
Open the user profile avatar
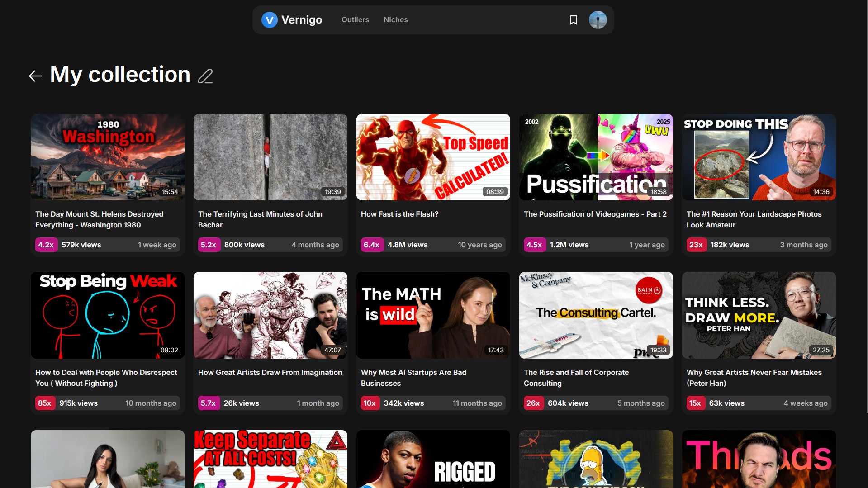(598, 20)
